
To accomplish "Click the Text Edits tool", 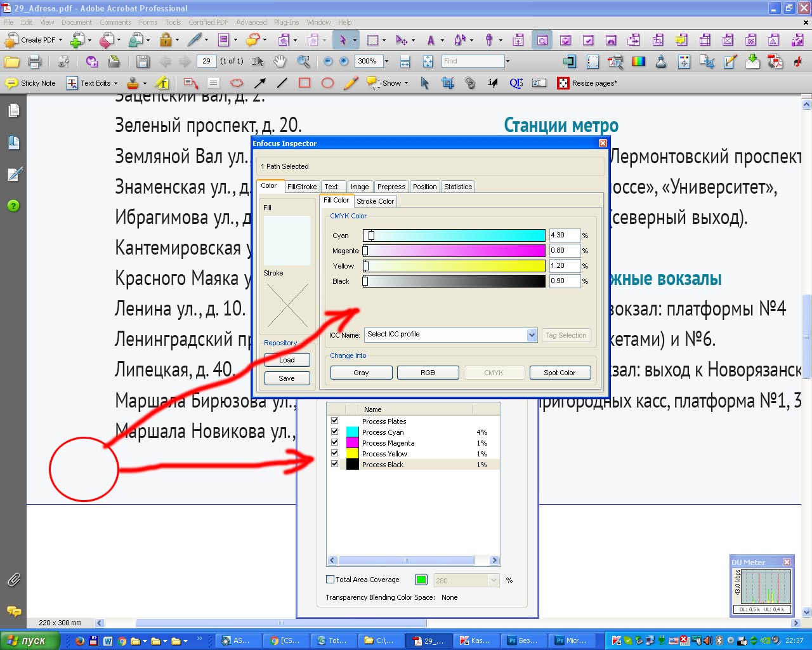I will coord(89,83).
